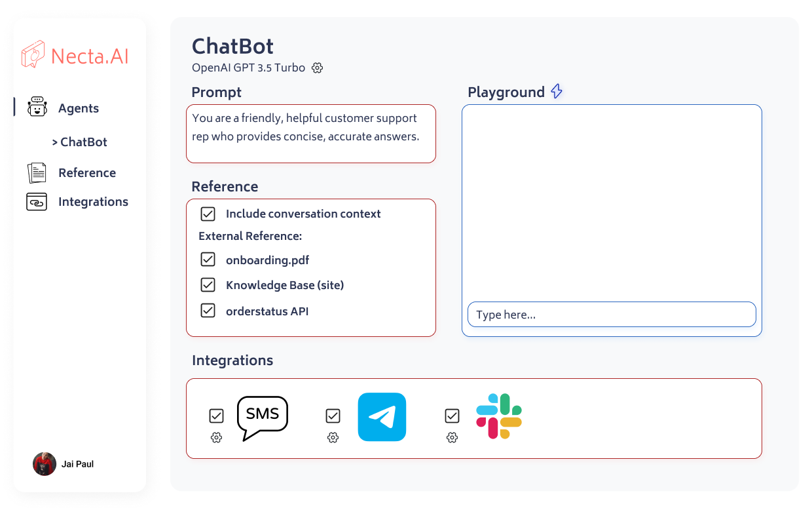This screenshot has height=508, width=812.
Task: Open model settings gear beside GPT 3.5 Turbo
Action: point(318,68)
